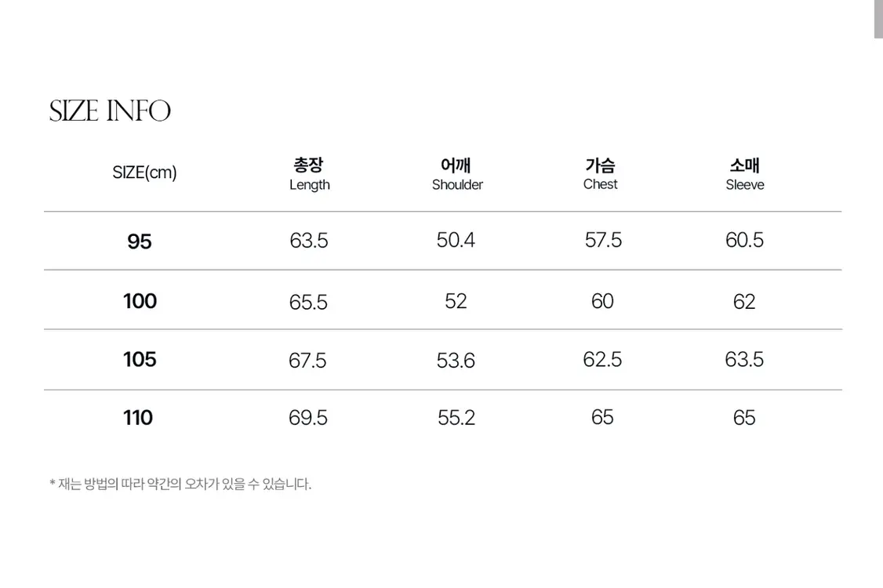Click the 69.5 length value
883x588 pixels.
point(308,418)
